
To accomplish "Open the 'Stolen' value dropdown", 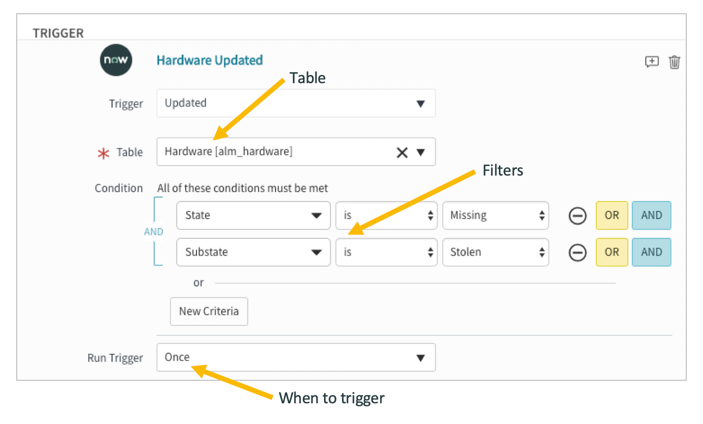I will [x=496, y=252].
